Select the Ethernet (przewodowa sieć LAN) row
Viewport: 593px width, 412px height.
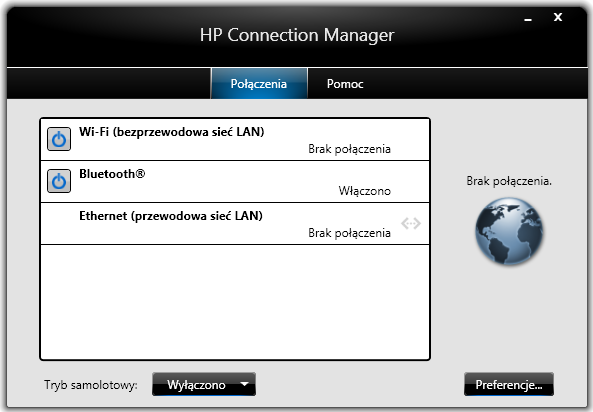point(235,224)
